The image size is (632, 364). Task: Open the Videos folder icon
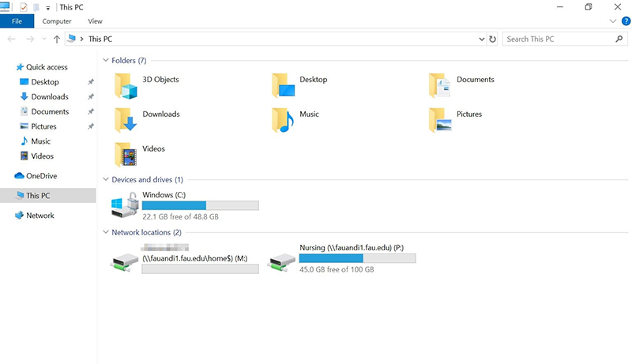[x=126, y=153]
